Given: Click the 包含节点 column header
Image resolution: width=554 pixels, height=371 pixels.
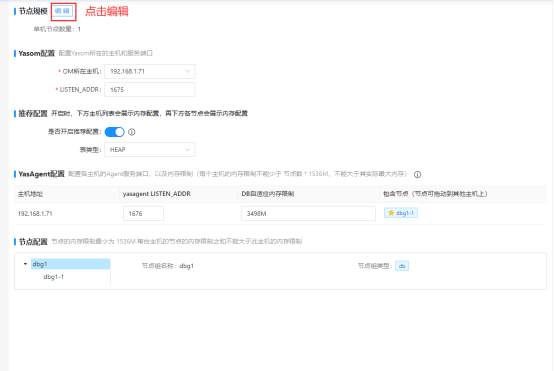Looking at the screenshot, I should (435, 194).
